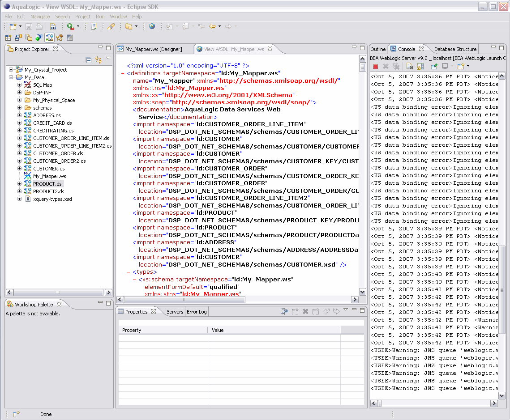Click the flashlight search toolbar icon
510x420 pixels.
pos(111,27)
